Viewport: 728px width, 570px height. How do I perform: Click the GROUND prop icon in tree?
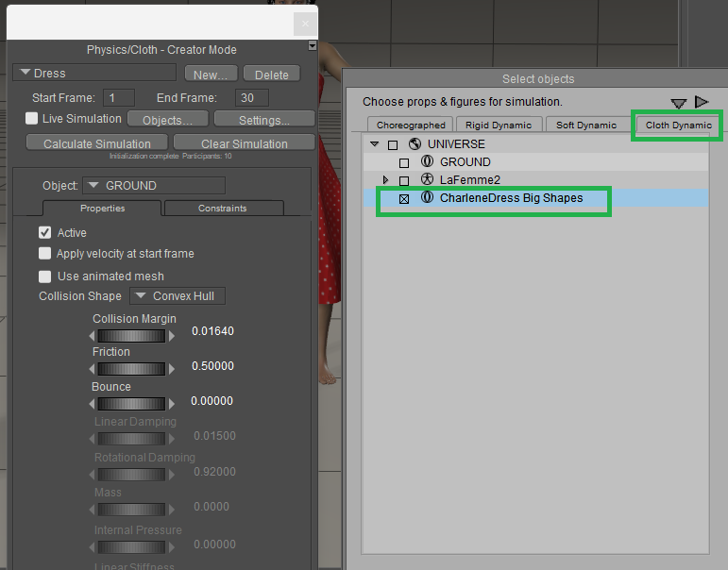(x=427, y=162)
